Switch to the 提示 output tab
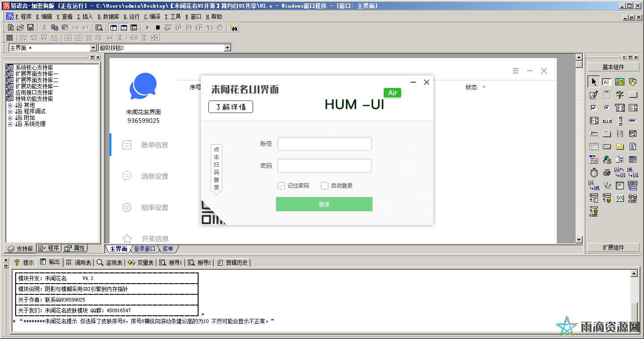 pos(24,263)
